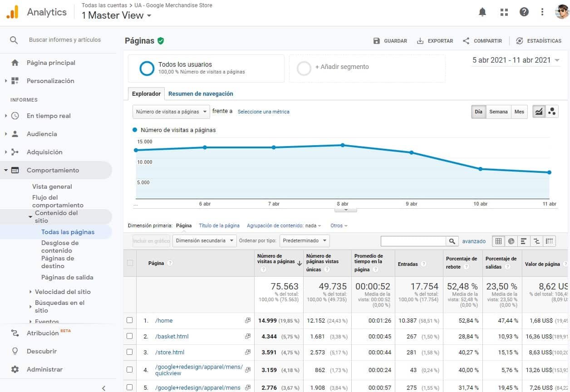Switch to Resumen de navegación tab
The width and height of the screenshot is (570, 392).
point(201,94)
